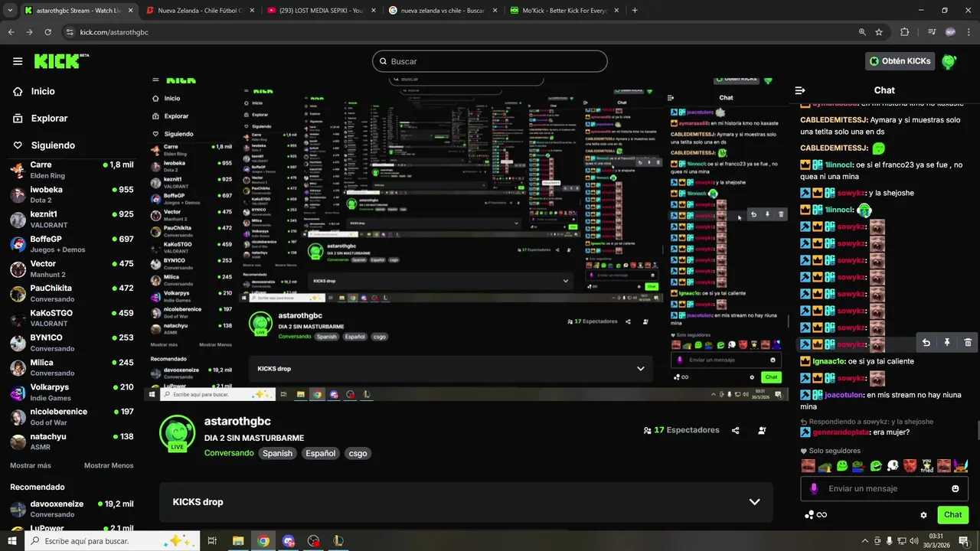Image resolution: width=980 pixels, height=551 pixels.
Task: Delete the hovered sowykz message
Action: 968,343
